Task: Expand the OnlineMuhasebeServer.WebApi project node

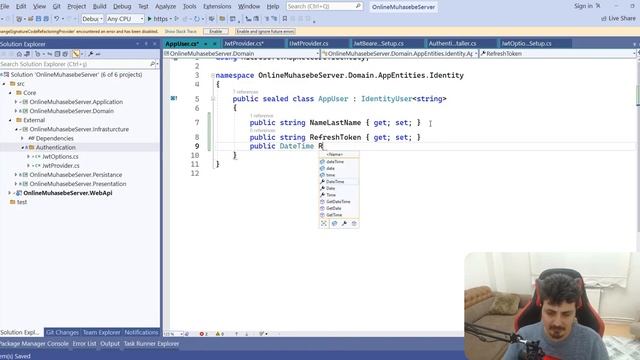Action: pos(10,193)
